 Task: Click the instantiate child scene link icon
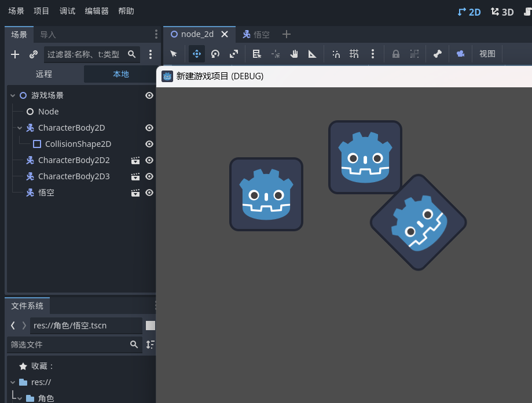point(34,54)
